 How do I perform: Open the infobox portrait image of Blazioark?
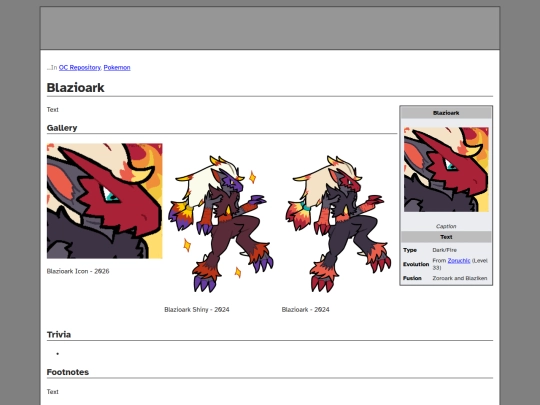(x=446, y=169)
